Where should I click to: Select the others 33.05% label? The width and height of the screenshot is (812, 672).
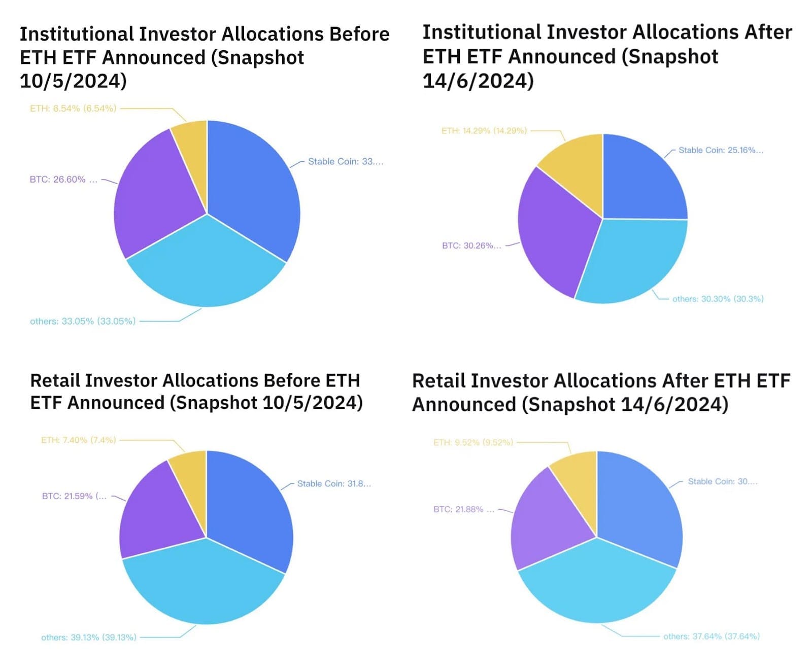tap(83, 322)
